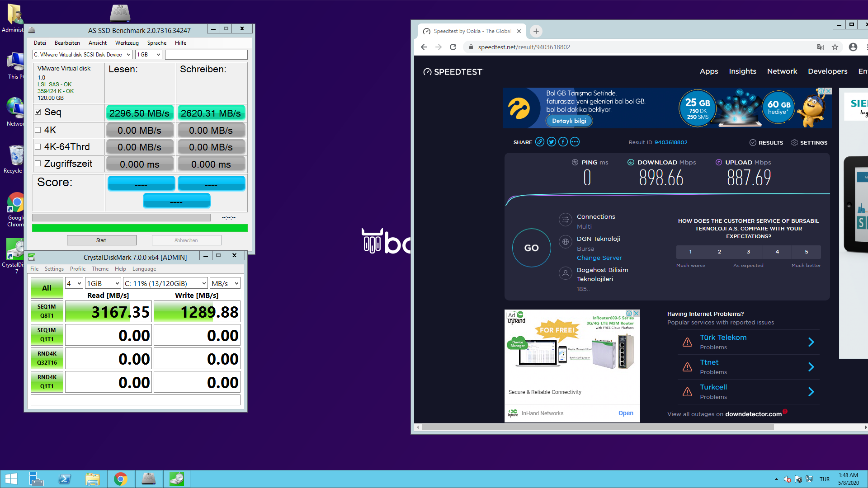
Task: Rate customer service as 1
Action: pos(690,252)
